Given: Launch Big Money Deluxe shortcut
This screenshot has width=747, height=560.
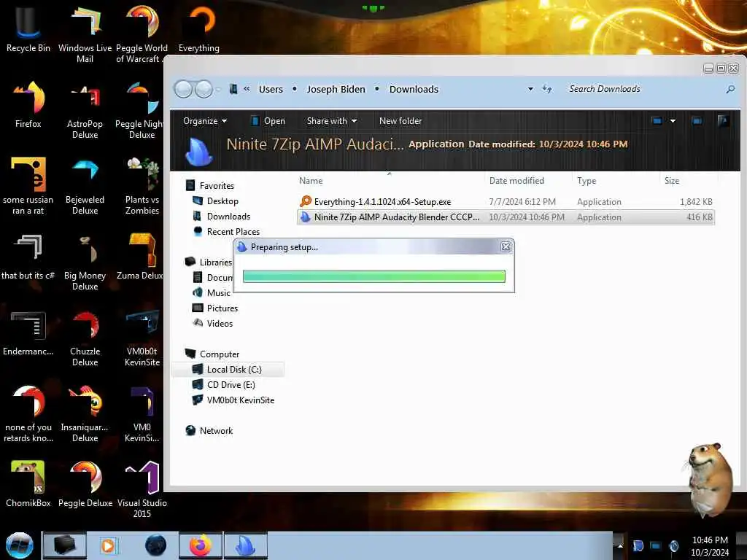Looking at the screenshot, I should [85, 262].
